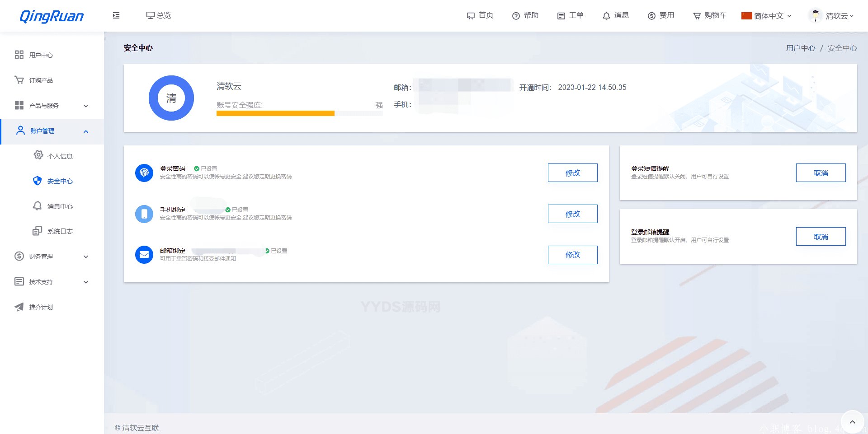Click the 手机绑定 phone icon
Screen dimensions: 868x434
tap(144, 214)
